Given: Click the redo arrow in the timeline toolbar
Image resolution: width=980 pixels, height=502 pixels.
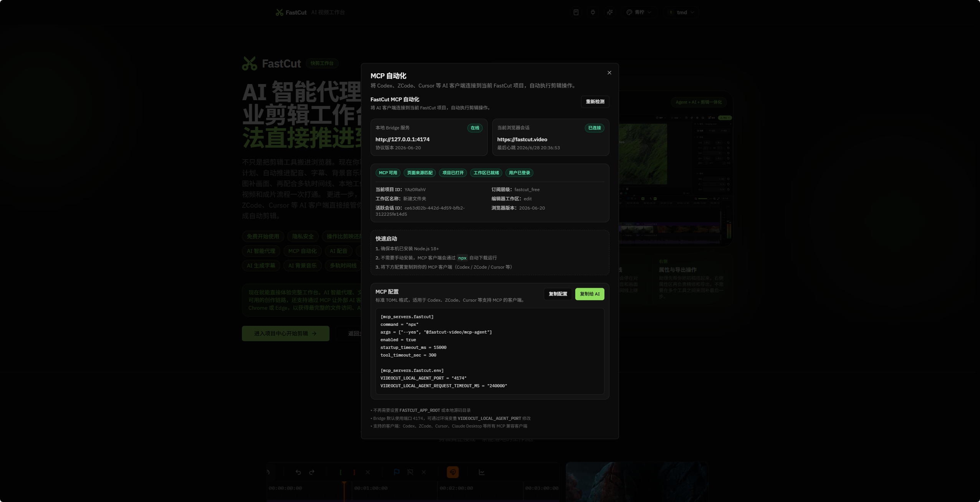Looking at the screenshot, I should tap(312, 472).
